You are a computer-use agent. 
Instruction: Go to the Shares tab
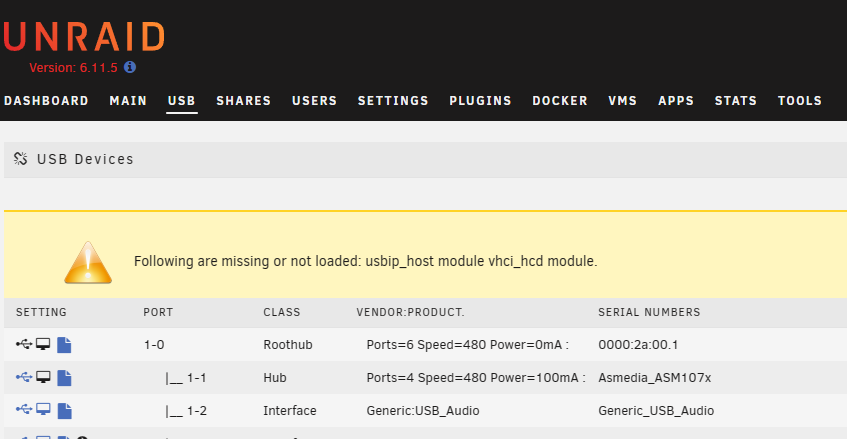pyautogui.click(x=244, y=101)
